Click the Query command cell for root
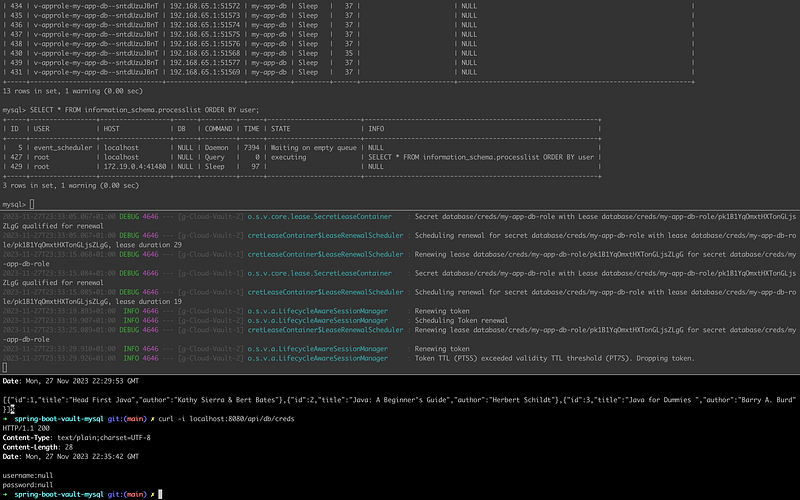Image resolution: width=800 pixels, height=500 pixels. pyautogui.click(x=214, y=157)
